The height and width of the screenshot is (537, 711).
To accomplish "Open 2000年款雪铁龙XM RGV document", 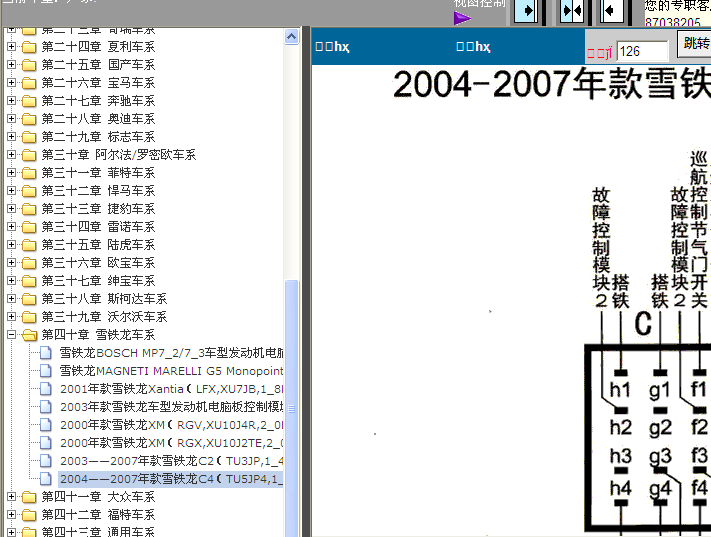I will click(x=171, y=425).
